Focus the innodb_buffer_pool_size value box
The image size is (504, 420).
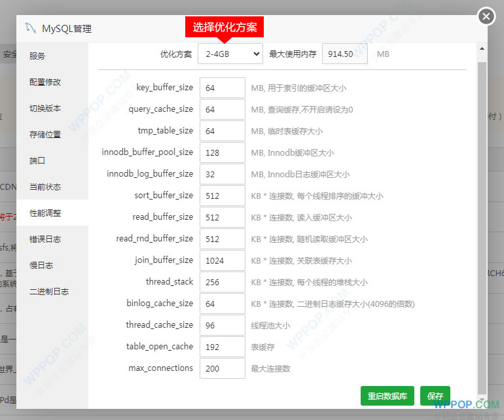click(222, 152)
